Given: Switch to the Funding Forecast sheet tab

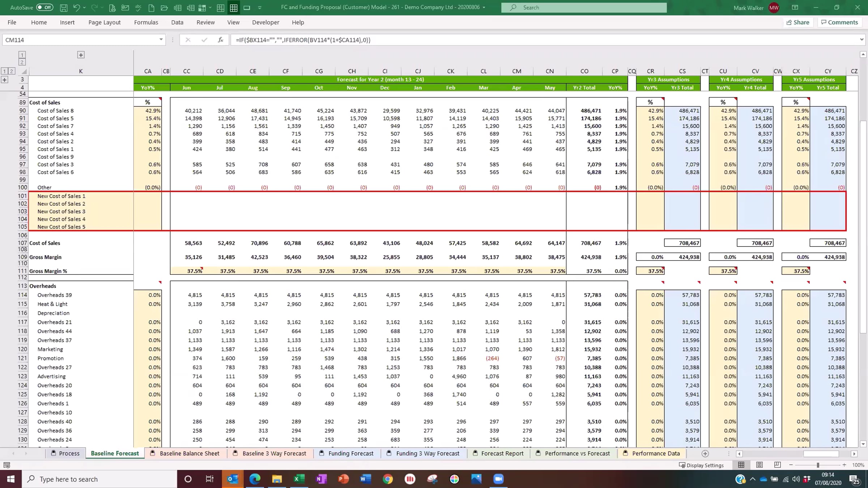Looking at the screenshot, I should (x=350, y=453).
